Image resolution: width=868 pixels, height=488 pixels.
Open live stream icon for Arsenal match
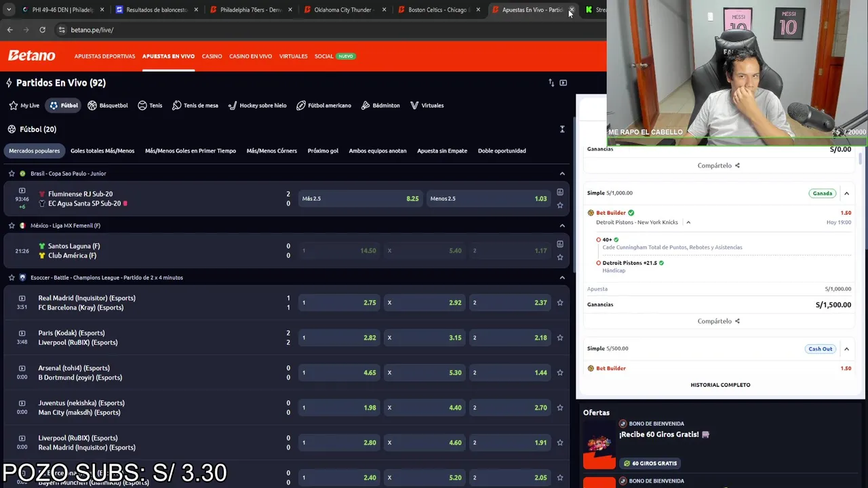[x=22, y=368]
